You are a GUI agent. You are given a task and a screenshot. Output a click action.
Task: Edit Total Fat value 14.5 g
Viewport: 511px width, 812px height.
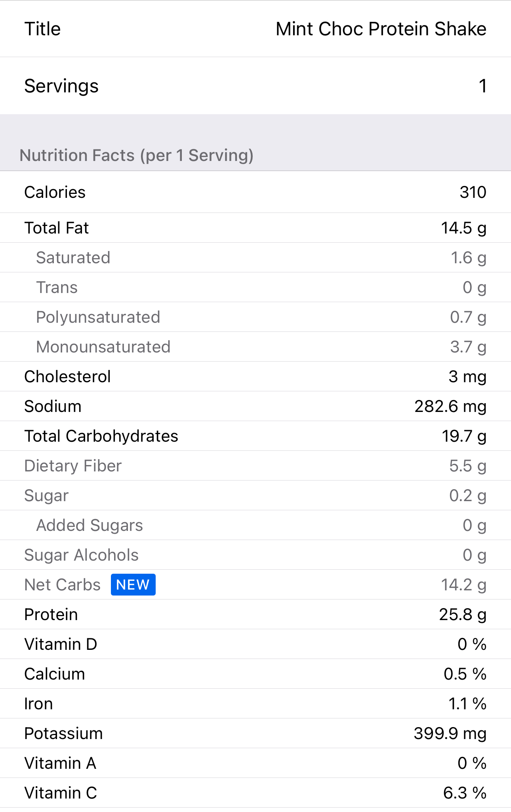[x=463, y=228]
